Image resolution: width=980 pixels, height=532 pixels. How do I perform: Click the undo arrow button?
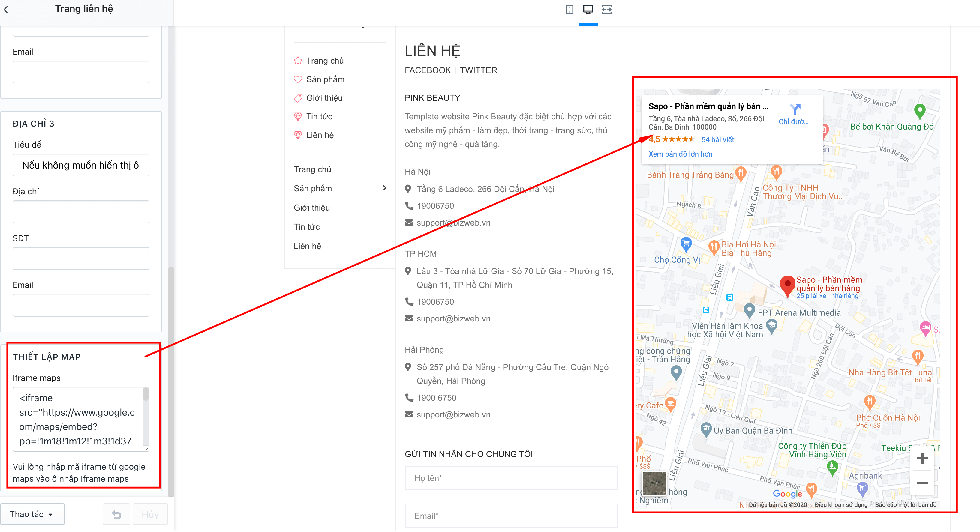[x=116, y=515]
